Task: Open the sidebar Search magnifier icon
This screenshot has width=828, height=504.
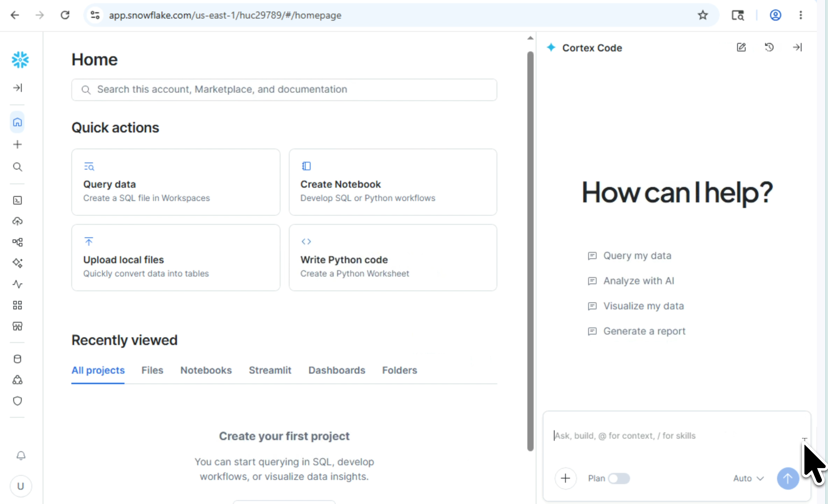Action: click(18, 167)
